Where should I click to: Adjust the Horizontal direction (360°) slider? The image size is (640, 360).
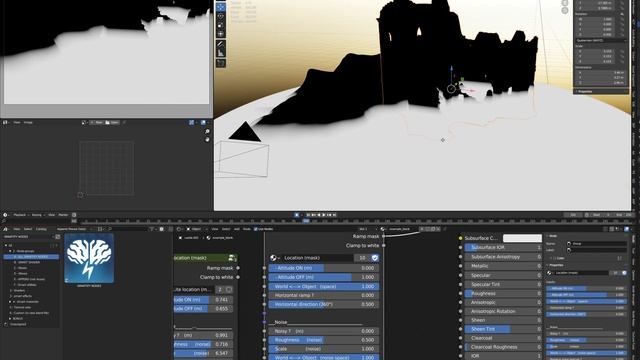pos(324,304)
